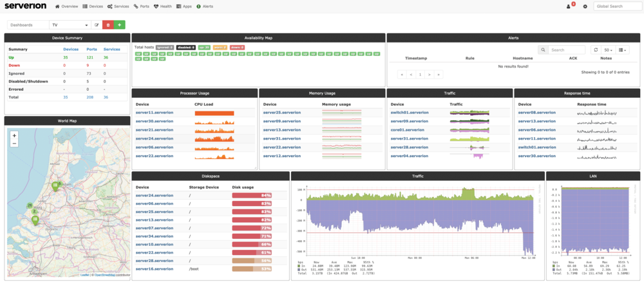Open server11.serverion in Processor Usage

tap(154, 113)
